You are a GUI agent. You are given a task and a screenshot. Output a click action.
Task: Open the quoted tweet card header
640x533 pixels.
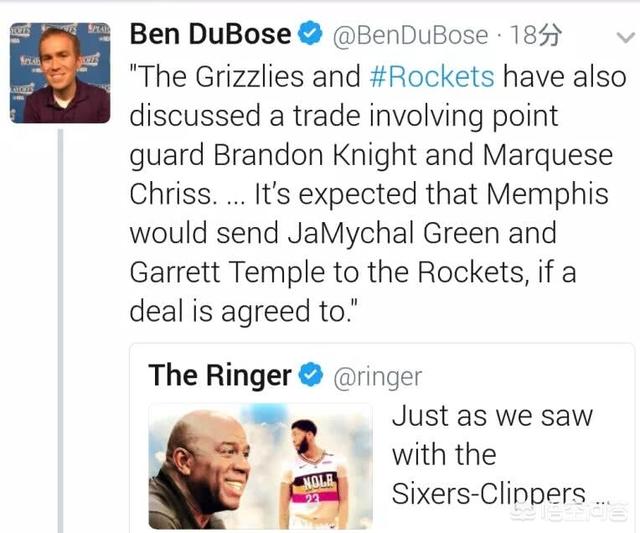tap(285, 375)
